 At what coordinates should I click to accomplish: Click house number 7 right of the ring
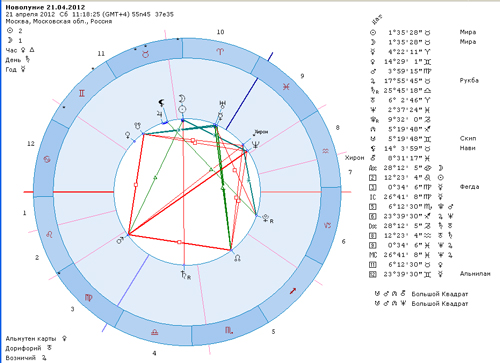[350, 172]
